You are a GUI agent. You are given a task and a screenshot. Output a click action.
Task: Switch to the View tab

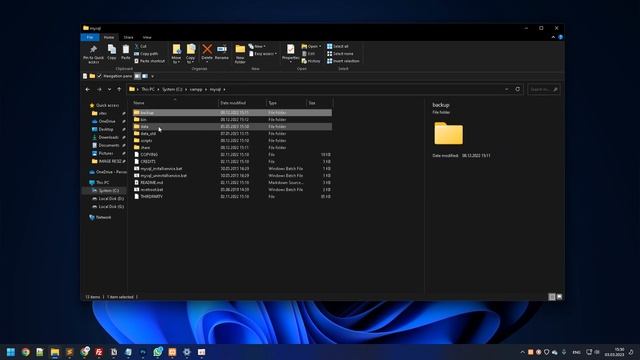147,37
